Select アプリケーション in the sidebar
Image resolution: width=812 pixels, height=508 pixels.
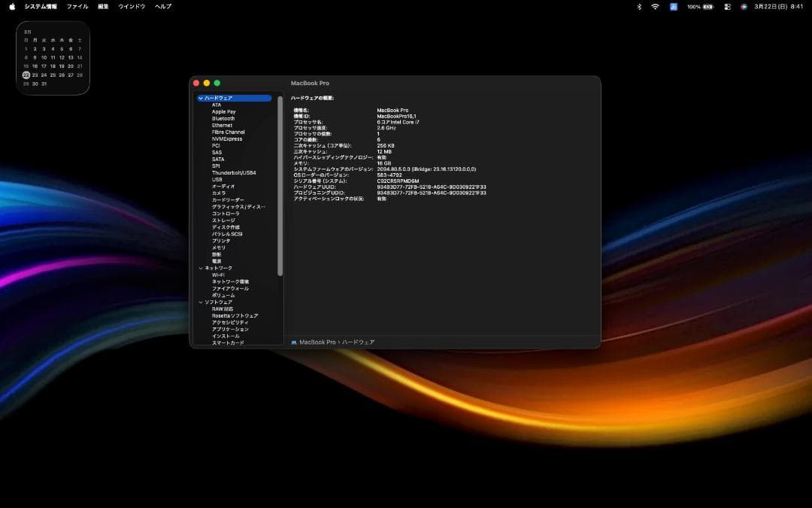pyautogui.click(x=231, y=329)
